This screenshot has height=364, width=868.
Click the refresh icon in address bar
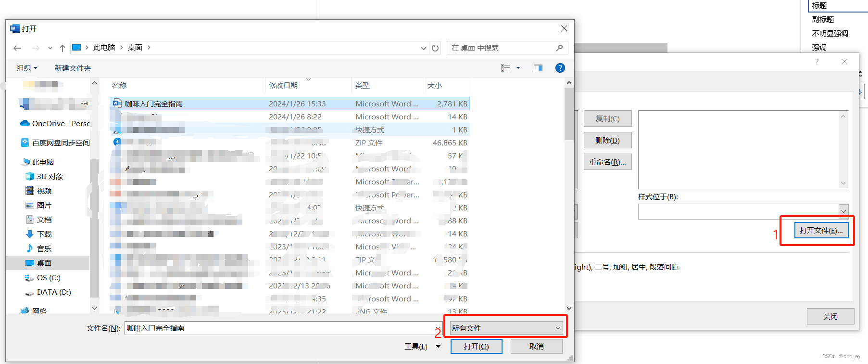(x=435, y=48)
